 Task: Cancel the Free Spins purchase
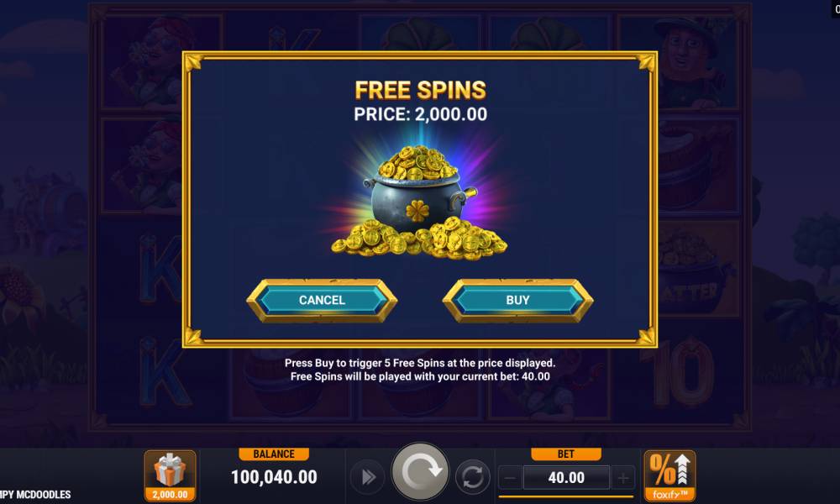(x=322, y=301)
